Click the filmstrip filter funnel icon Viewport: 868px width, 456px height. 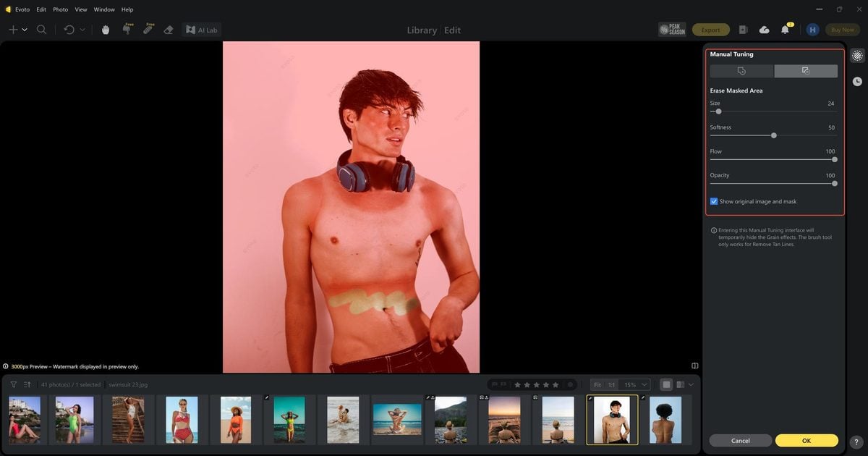pos(14,384)
